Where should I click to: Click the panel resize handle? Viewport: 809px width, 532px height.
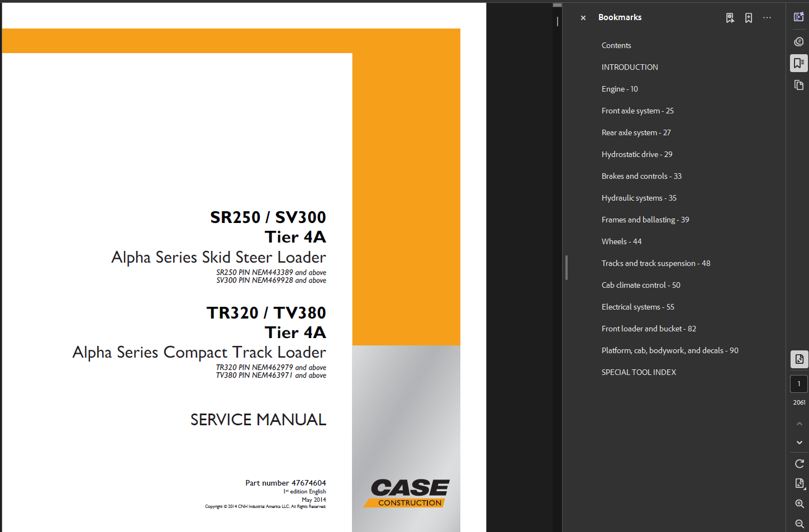coord(567,268)
